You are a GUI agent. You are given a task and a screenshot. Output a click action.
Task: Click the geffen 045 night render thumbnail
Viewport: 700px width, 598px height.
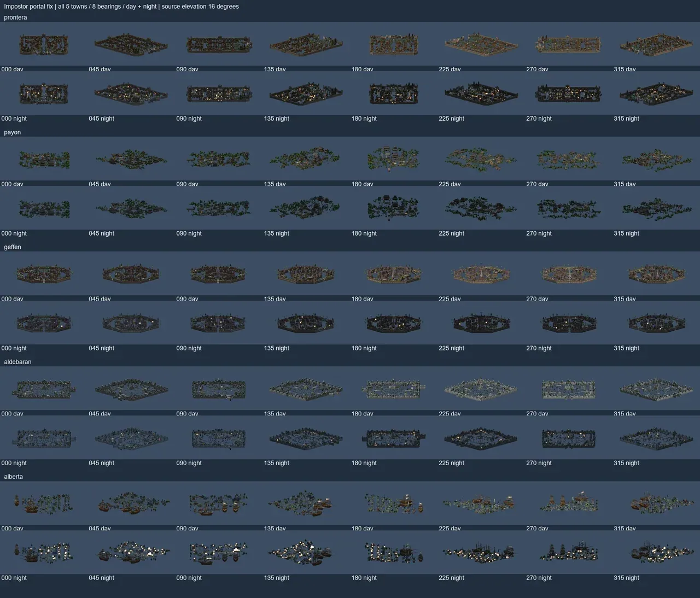[x=131, y=323]
